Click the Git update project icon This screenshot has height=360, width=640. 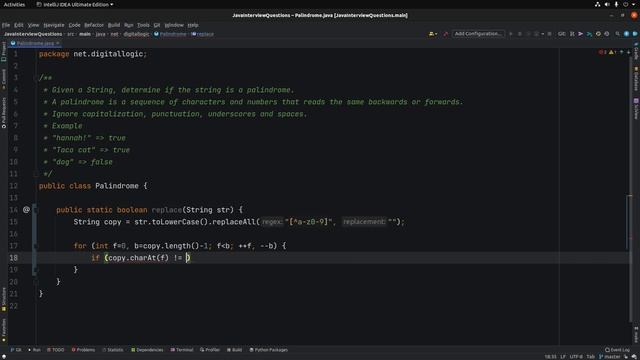[572, 34]
